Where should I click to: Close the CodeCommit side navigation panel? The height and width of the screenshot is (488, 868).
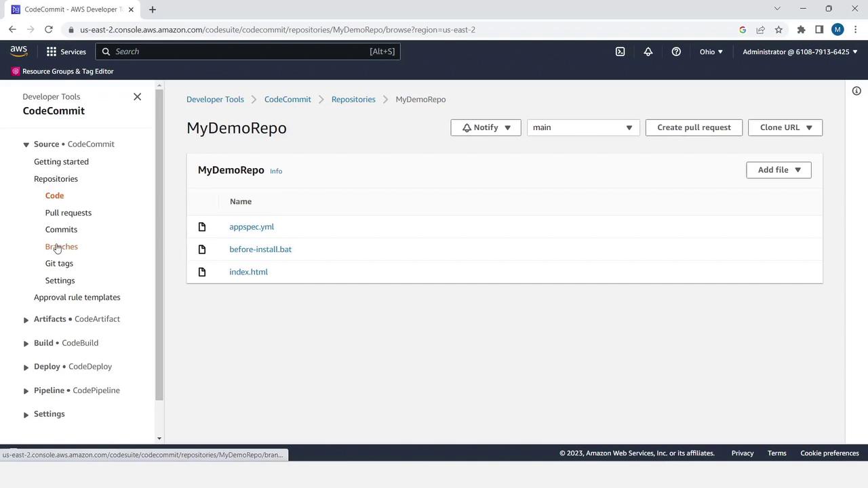(137, 97)
